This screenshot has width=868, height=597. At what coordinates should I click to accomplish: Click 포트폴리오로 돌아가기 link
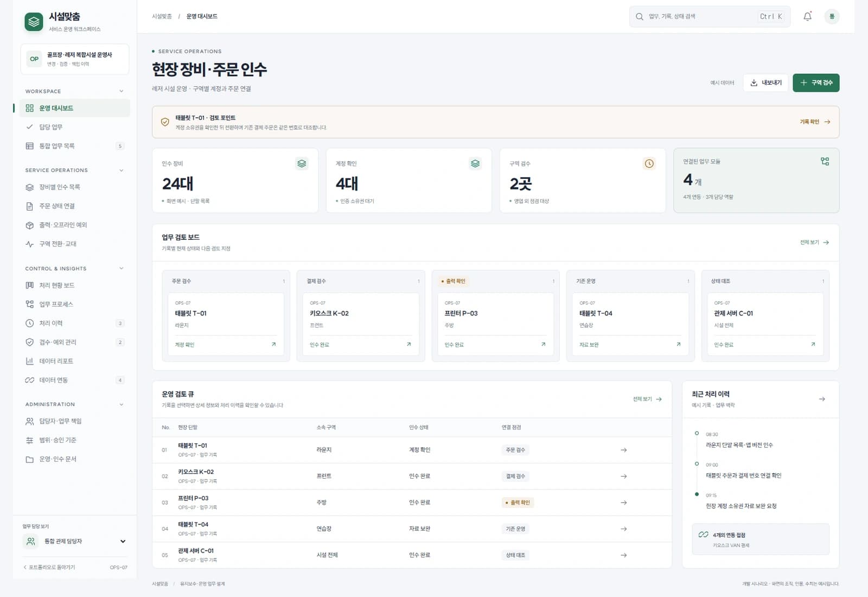tap(49, 567)
